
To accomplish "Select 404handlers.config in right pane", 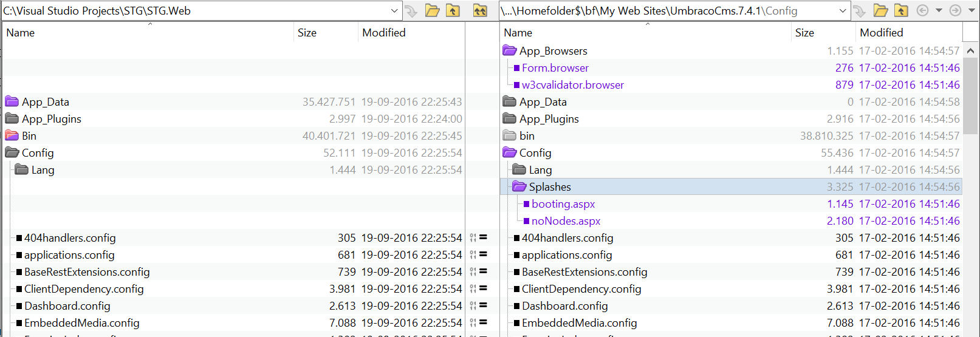I will point(567,238).
